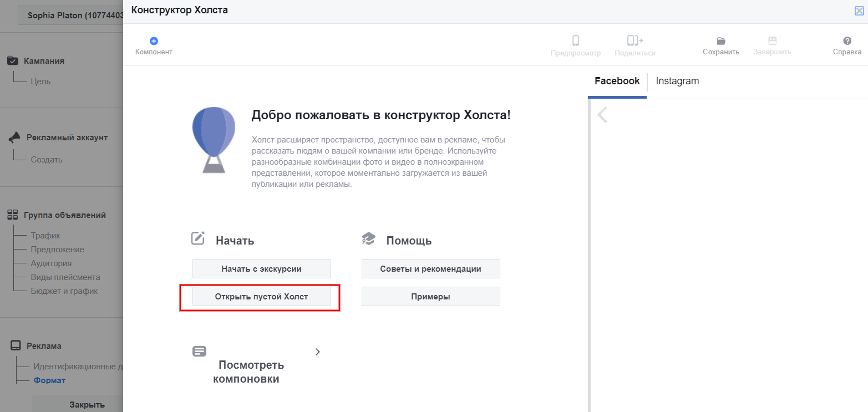
Task: Open Справка question mark icon
Action: coord(847,41)
